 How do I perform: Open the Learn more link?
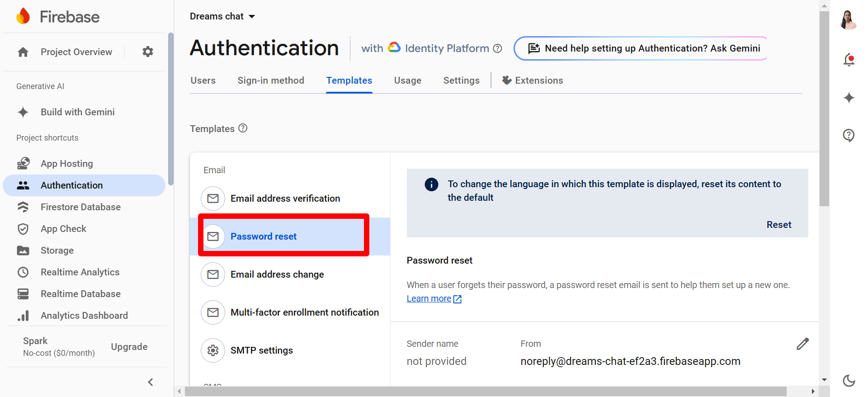tap(434, 299)
